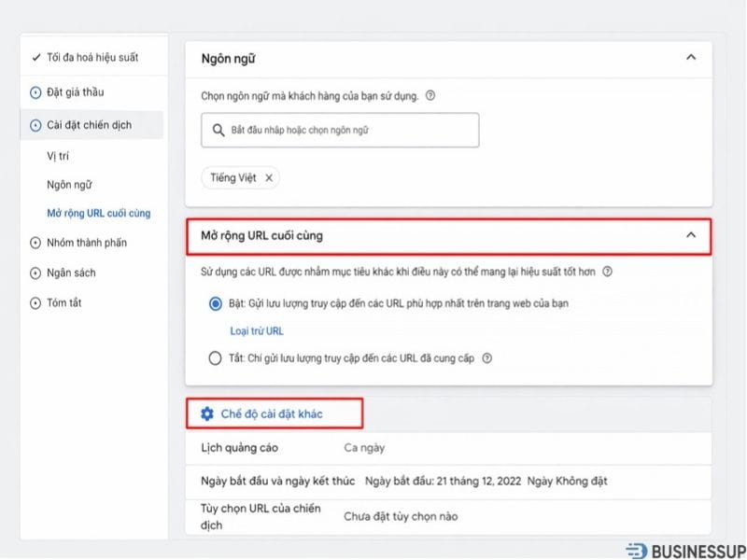Click the Loại trừ URL link
This screenshot has width=747, height=560.
[257, 330]
